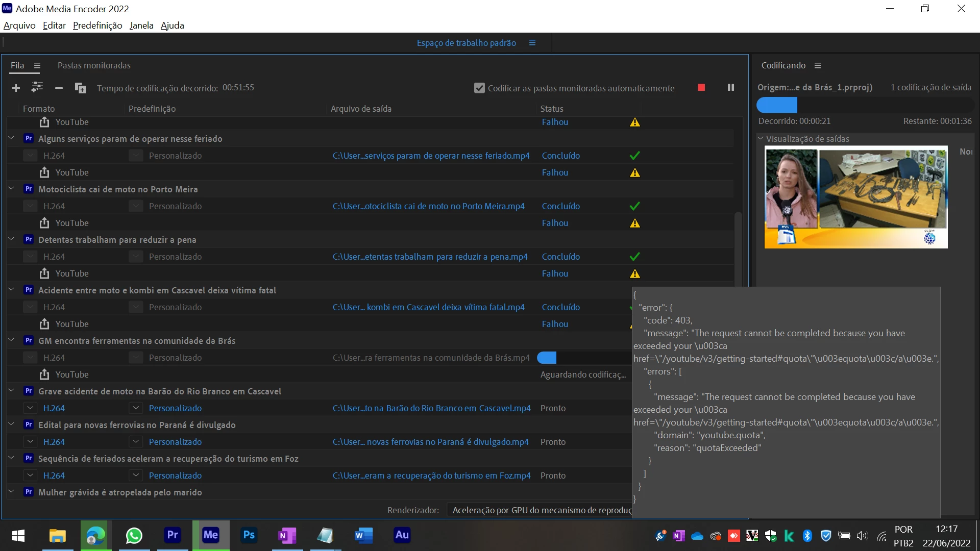980x551 pixels.
Task: Open the Fila panel menu icon
Action: pyautogui.click(x=37, y=66)
